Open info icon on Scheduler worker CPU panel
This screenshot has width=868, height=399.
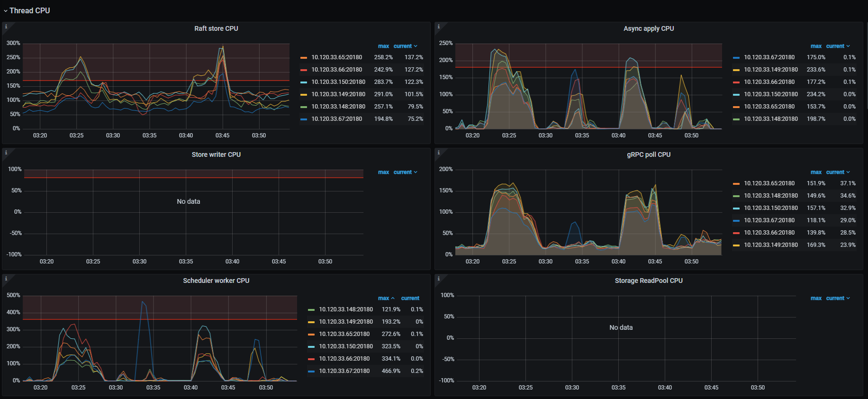(x=6, y=279)
